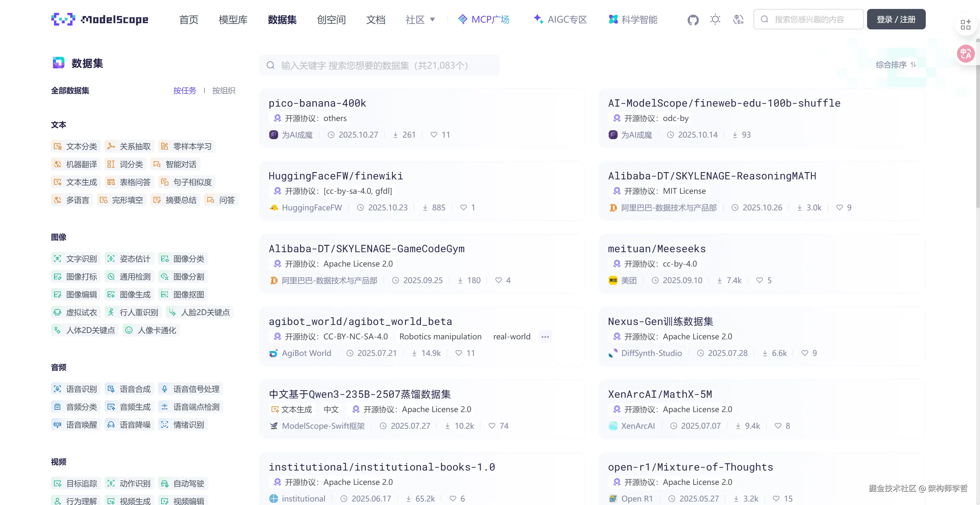Click the floating 中/A translate bubble on right edge

966,53
